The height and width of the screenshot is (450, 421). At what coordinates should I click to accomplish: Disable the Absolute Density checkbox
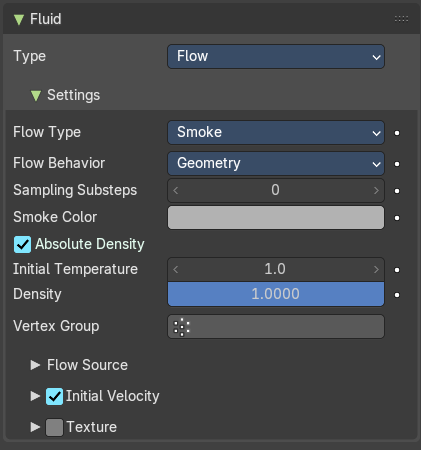(x=22, y=244)
